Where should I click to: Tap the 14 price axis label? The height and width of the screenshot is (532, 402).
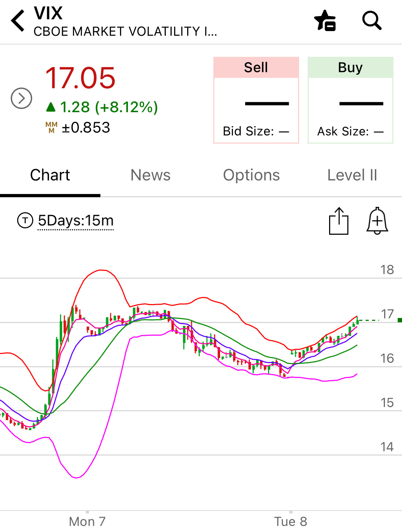pos(387,447)
